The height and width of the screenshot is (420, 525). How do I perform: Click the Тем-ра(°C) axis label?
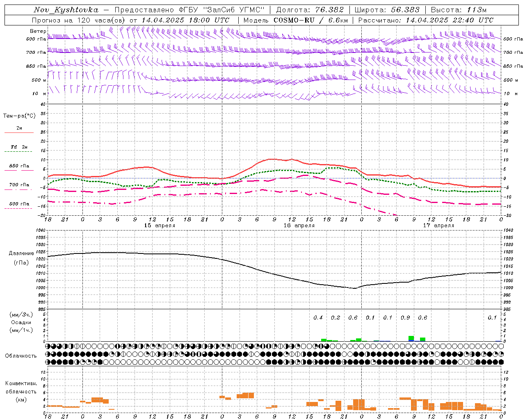(x=19, y=116)
